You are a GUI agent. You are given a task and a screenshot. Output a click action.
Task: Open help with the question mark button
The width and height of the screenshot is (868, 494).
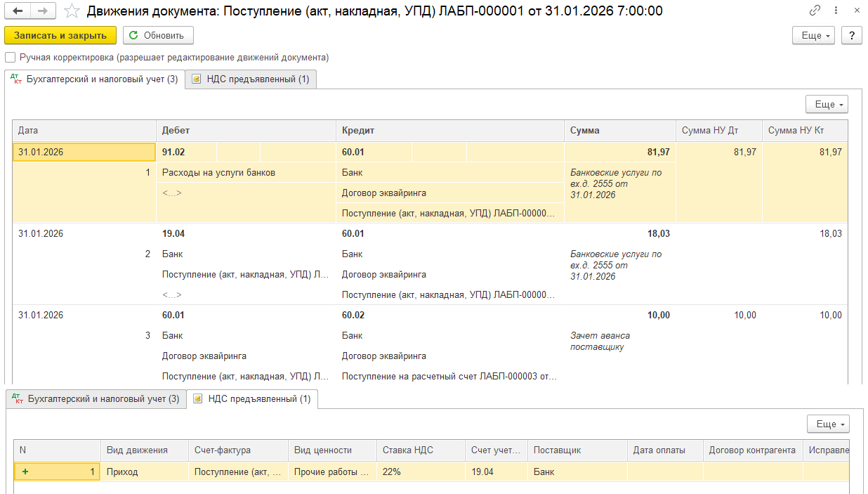coord(851,35)
